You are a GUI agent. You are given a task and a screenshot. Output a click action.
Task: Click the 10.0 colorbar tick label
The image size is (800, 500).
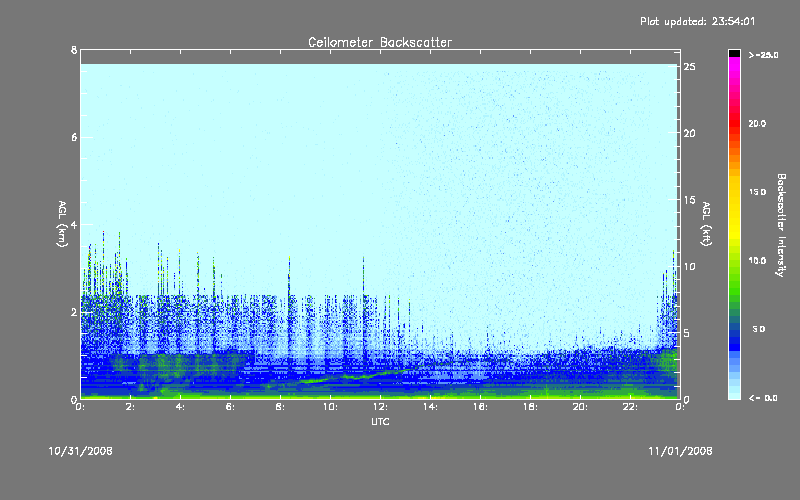(757, 261)
